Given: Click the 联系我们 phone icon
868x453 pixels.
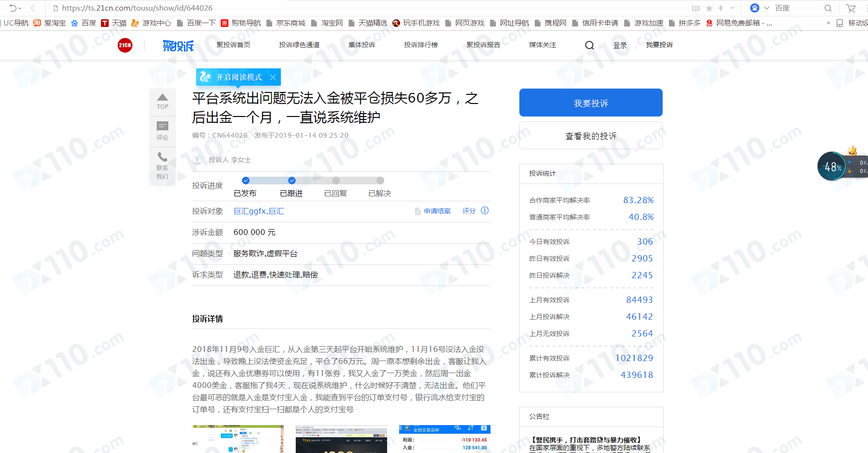Looking at the screenshot, I should [163, 157].
